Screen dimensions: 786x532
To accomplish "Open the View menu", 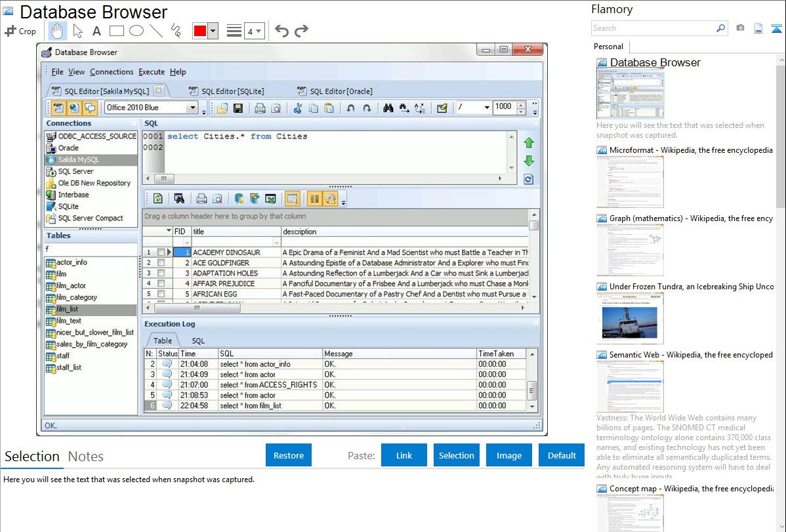I will tap(76, 72).
